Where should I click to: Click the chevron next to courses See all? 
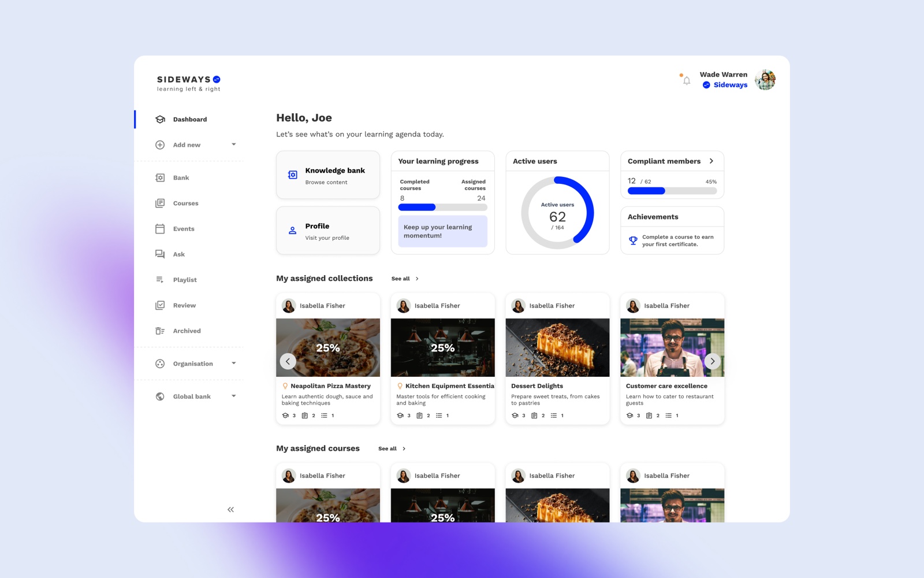point(404,449)
